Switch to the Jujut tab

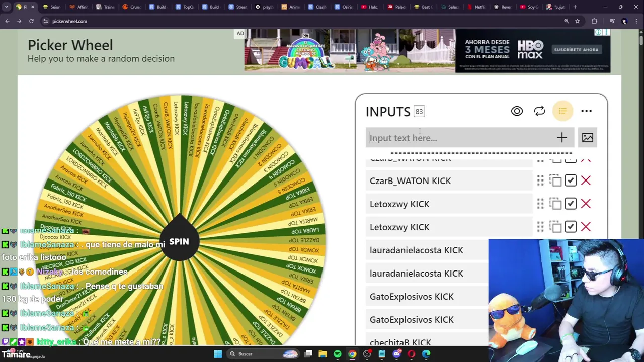point(556,7)
